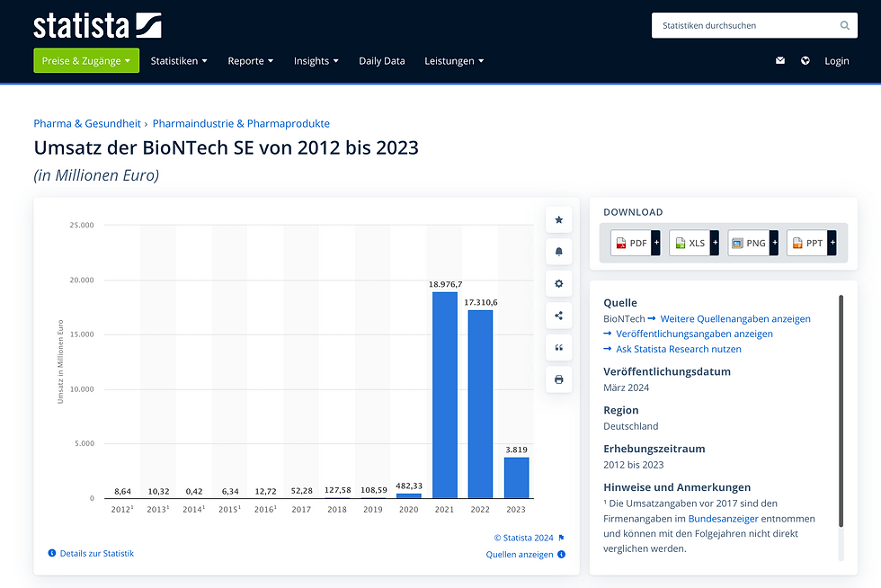The height and width of the screenshot is (588, 881).
Task: Click the 3.819 value label
Action: [x=516, y=450]
